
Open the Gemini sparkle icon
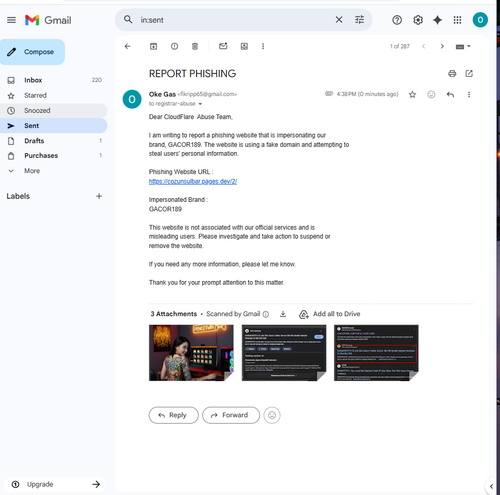tap(438, 20)
